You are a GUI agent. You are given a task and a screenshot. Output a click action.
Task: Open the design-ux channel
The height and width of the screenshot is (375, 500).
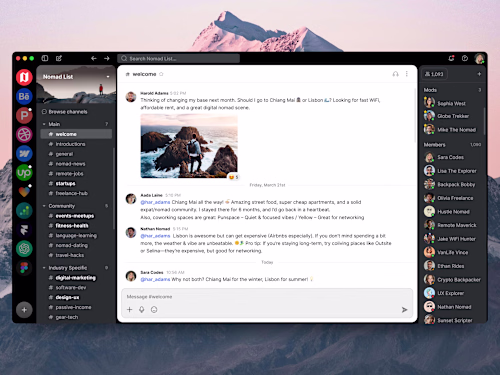click(x=76, y=297)
